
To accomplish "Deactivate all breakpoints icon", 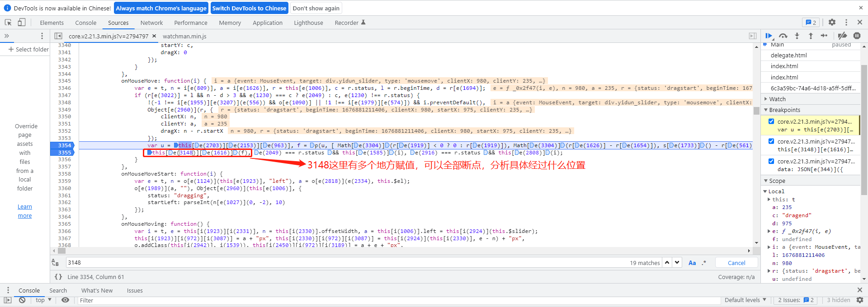I will [x=842, y=36].
